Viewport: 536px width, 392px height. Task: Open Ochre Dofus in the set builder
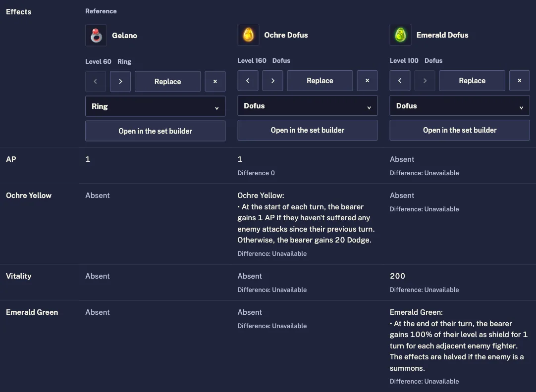tap(307, 130)
